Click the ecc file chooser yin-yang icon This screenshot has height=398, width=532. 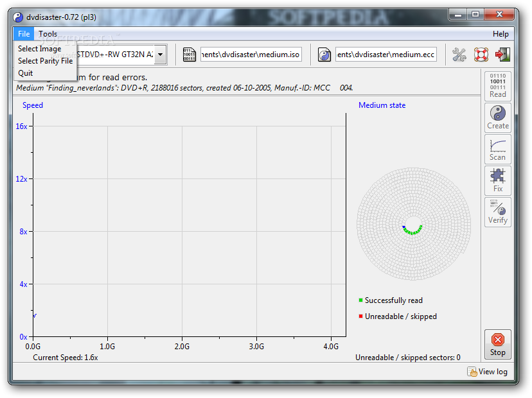(x=324, y=55)
